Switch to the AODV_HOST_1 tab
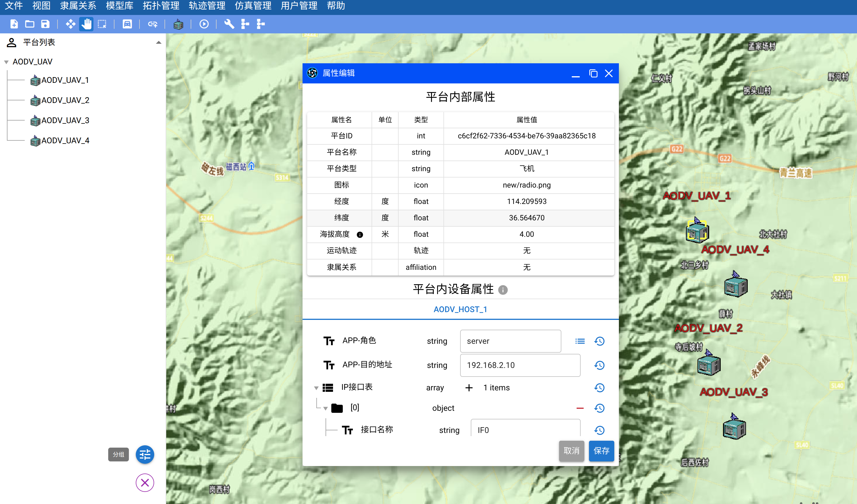 click(460, 309)
